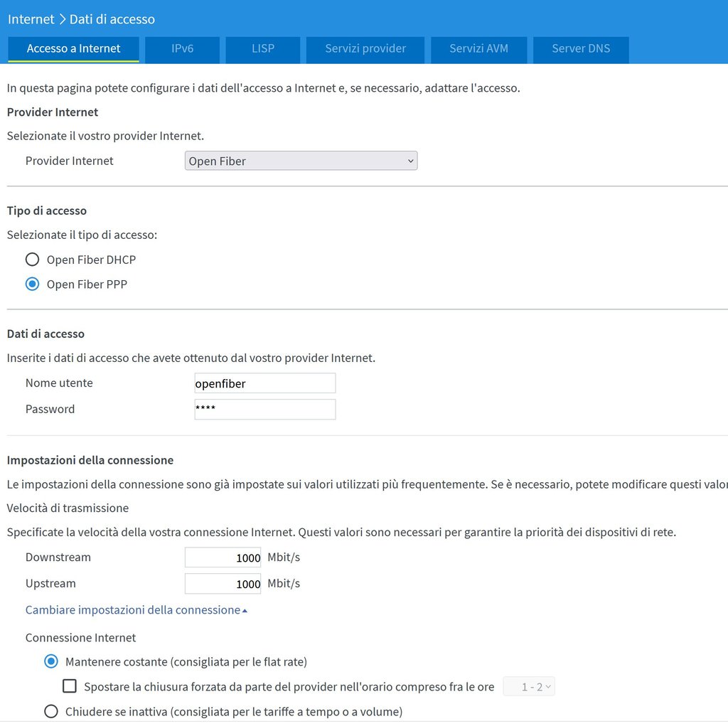This screenshot has width=728, height=726.
Task: Open the Servizi AVM tab
Action: [478, 49]
